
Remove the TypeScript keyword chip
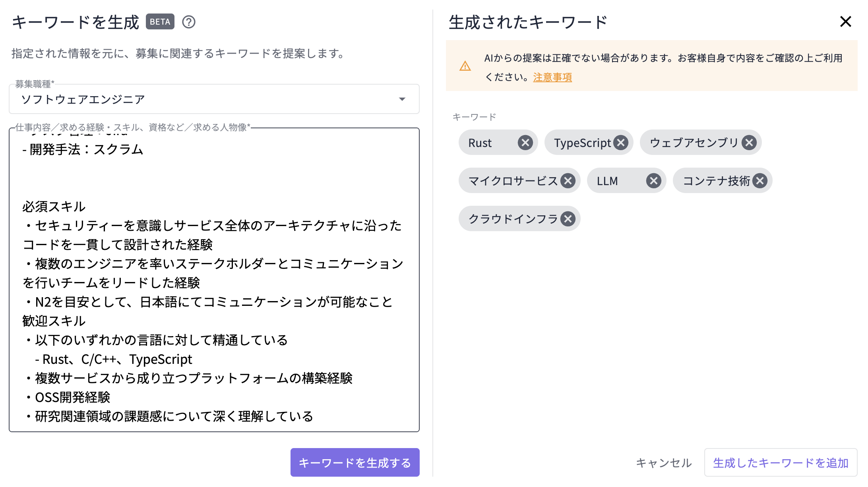pos(621,142)
